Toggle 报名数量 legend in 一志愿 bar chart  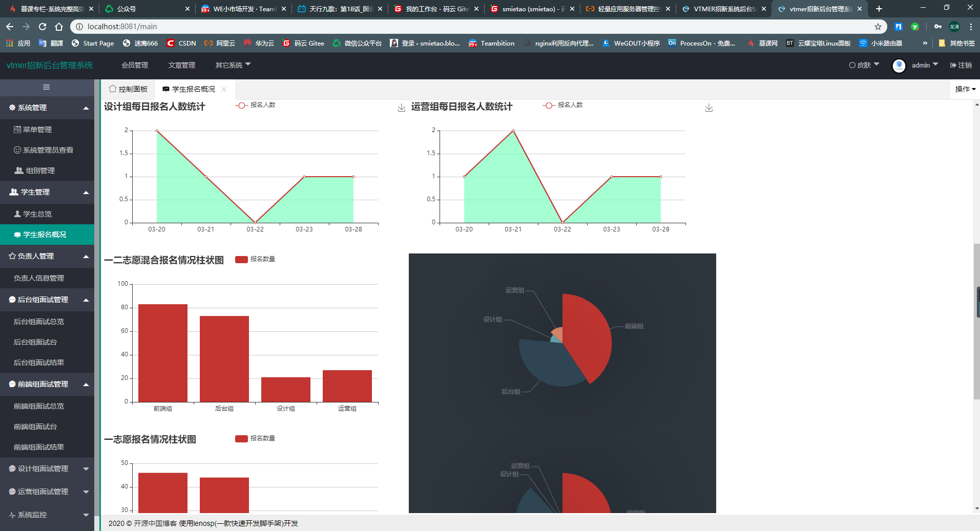(255, 438)
